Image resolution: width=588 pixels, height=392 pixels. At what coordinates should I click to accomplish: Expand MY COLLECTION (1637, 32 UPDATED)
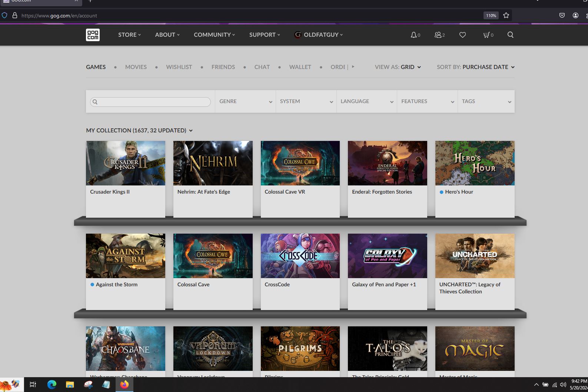coord(139,131)
